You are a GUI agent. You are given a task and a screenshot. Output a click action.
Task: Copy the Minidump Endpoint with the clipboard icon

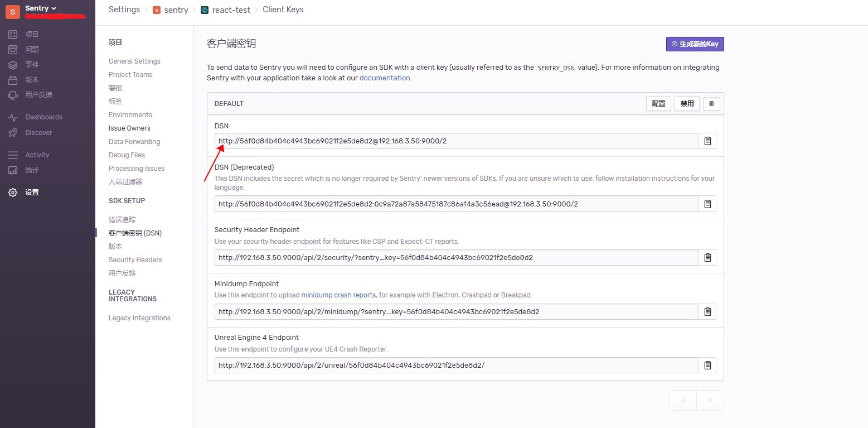point(707,312)
